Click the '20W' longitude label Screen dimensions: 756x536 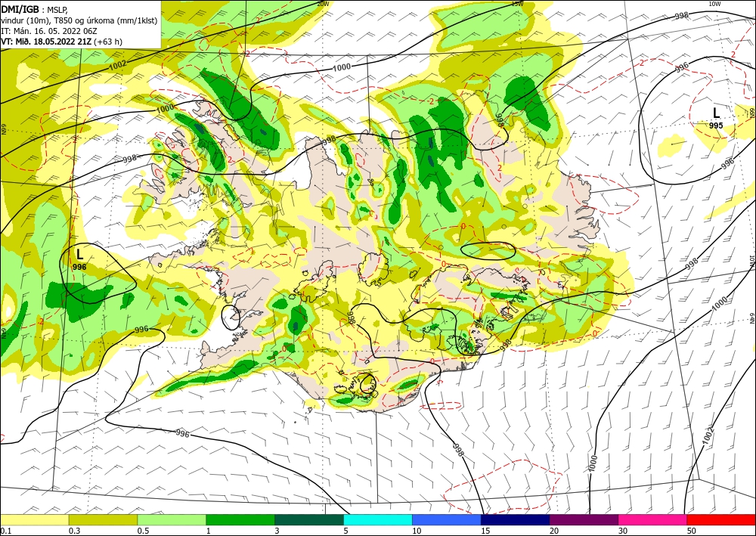pos(323,4)
